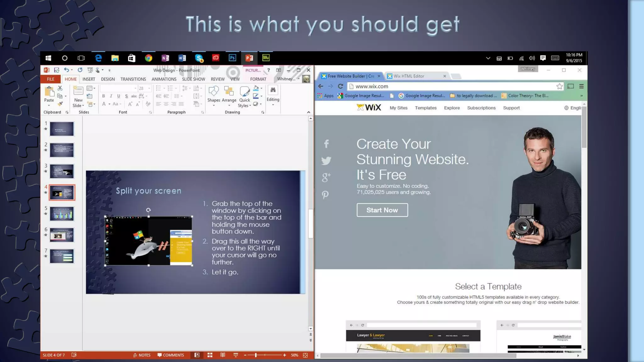
Task: Open Slide Sorter view in status bar
Action: 210,355
